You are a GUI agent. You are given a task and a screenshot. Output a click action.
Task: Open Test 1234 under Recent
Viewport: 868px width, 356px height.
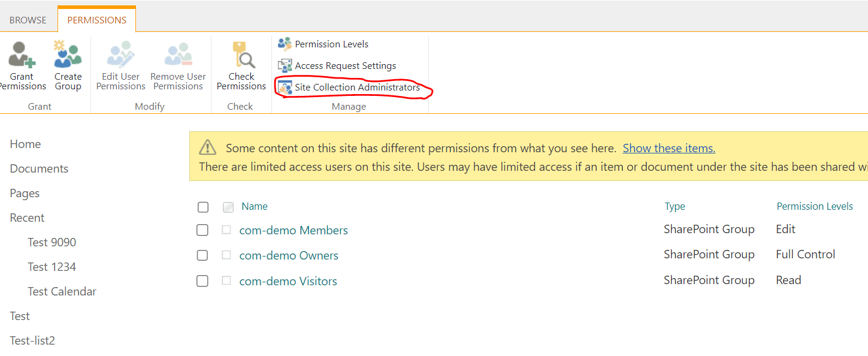(x=52, y=267)
